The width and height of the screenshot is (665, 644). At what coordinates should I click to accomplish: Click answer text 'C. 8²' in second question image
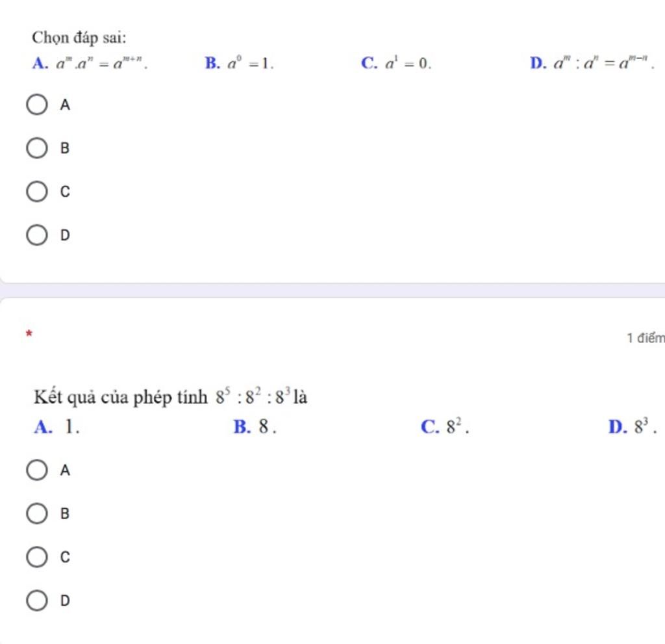pyautogui.click(x=445, y=427)
